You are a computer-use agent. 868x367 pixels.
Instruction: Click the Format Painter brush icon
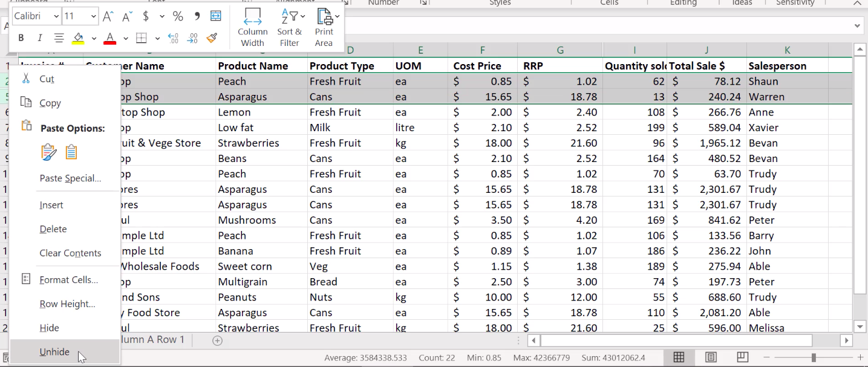(x=212, y=38)
